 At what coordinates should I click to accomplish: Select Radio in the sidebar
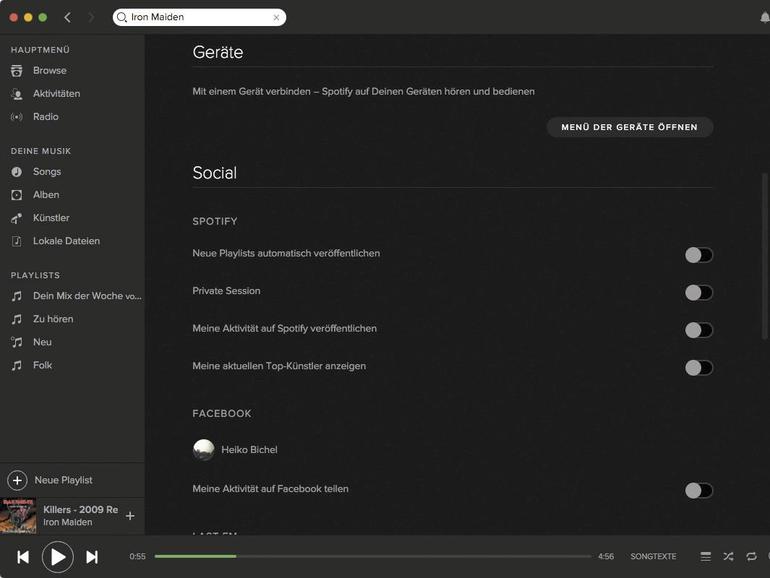click(46, 117)
